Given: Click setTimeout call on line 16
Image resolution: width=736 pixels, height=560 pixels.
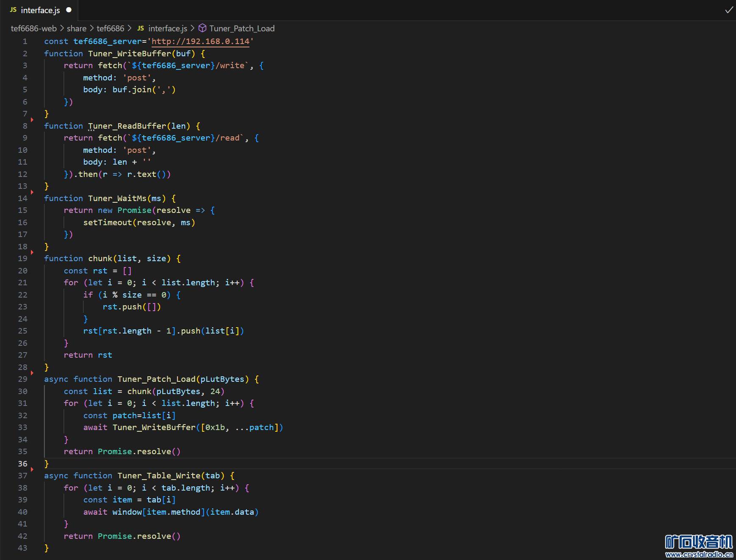Looking at the screenshot, I should click(108, 223).
